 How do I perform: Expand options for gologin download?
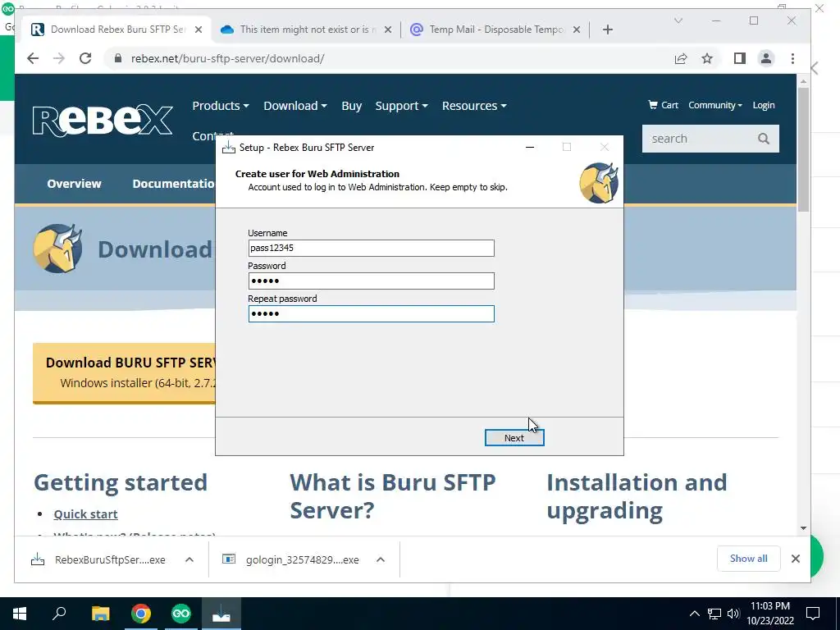[x=381, y=559]
